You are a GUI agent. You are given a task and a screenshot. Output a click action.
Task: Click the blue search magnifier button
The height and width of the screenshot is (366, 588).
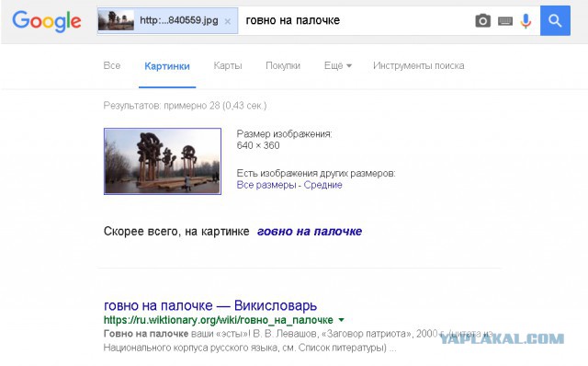pos(555,20)
